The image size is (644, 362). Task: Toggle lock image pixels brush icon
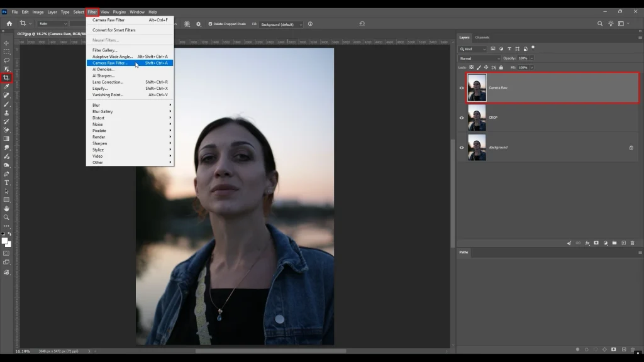coord(479,67)
